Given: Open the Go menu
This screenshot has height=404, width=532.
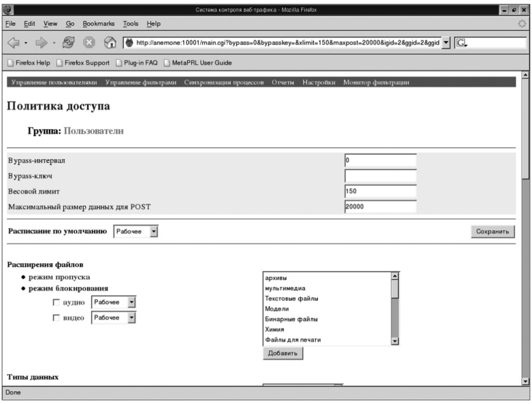Looking at the screenshot, I should pos(70,24).
